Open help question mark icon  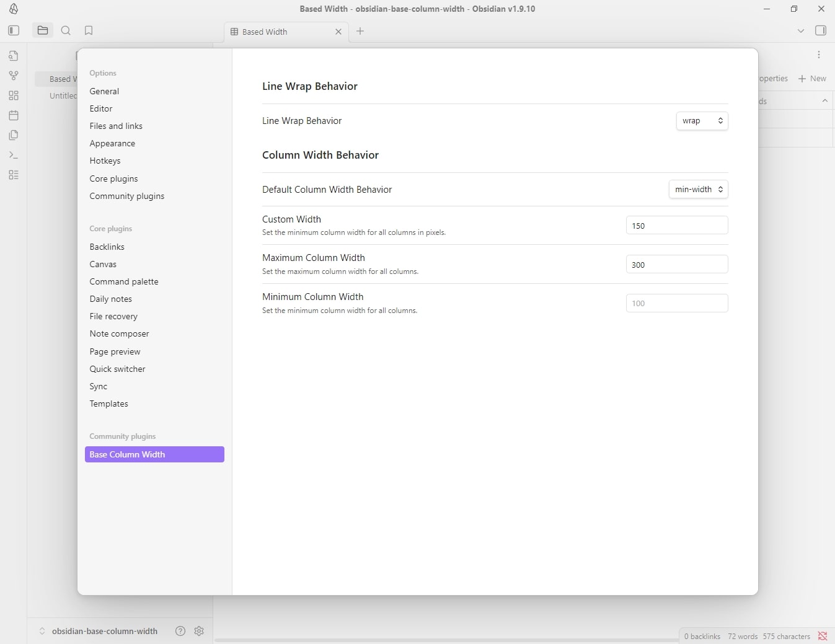click(x=180, y=631)
